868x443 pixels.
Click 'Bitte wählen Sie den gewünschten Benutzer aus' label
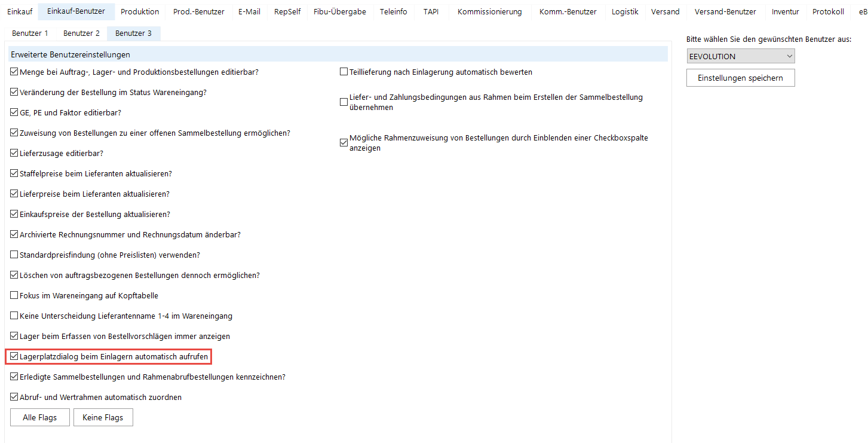point(769,39)
